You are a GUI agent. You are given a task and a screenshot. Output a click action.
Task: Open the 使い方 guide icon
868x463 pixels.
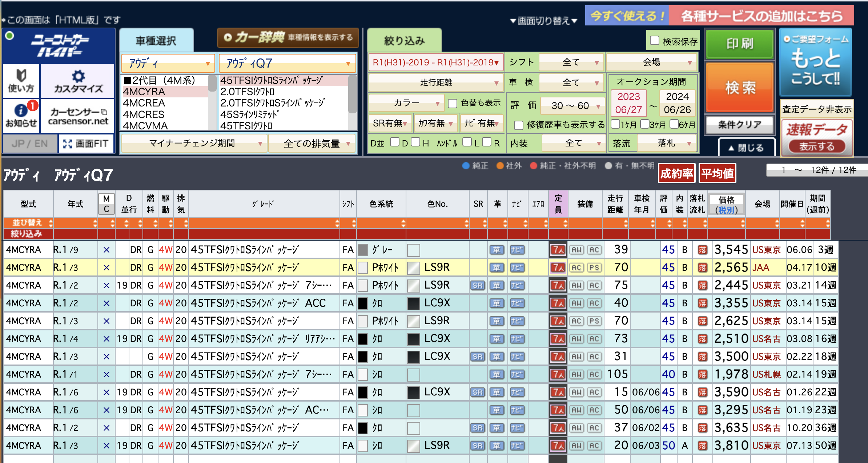(x=21, y=81)
